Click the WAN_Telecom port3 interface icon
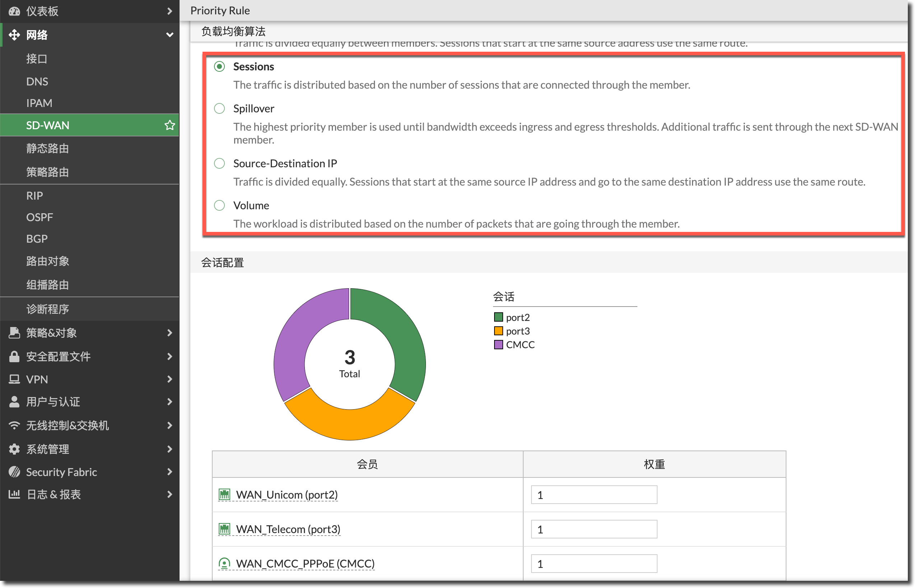 point(224,529)
